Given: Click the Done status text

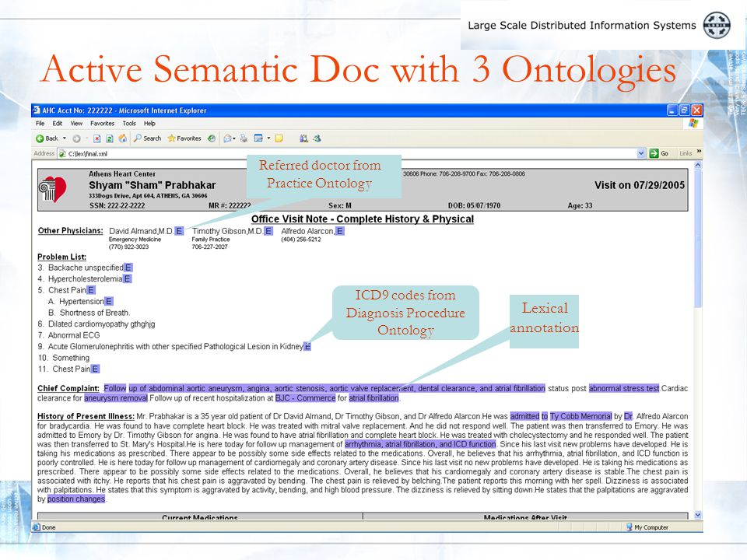Looking at the screenshot, I should click(x=48, y=527).
